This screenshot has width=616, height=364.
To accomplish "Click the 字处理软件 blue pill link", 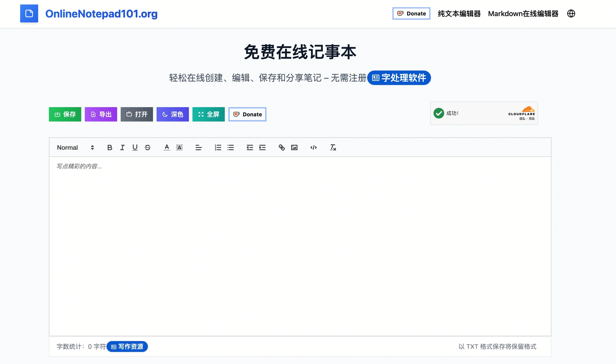I will tap(399, 78).
